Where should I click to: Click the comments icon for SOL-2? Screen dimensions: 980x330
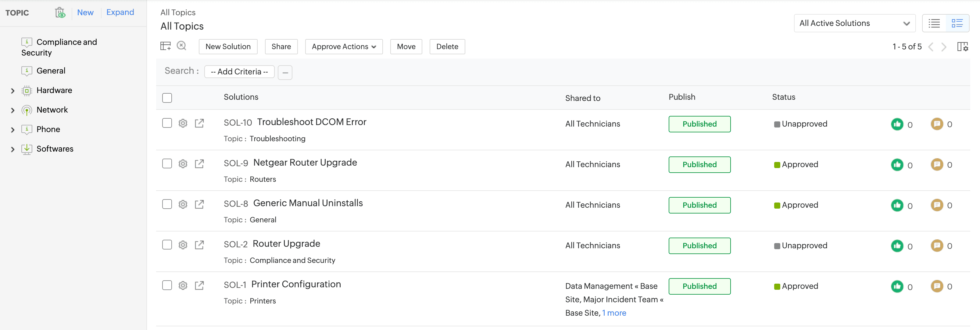click(937, 246)
